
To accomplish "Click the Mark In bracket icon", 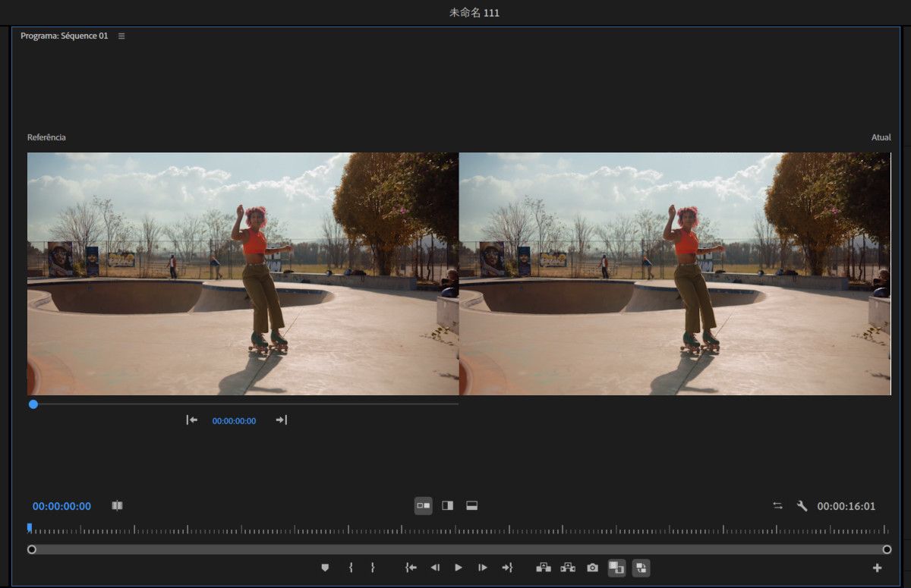I will click(x=351, y=568).
